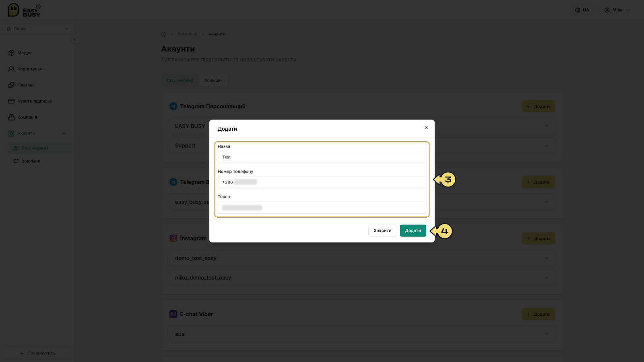The image size is (644, 362).
Task: Expand mike_demo_test_easy Instagram row
Action: click(362, 278)
